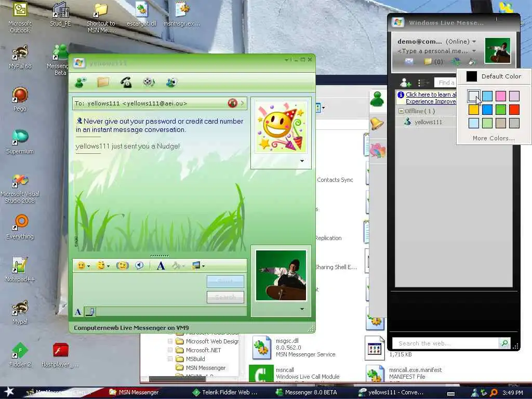This screenshot has width=532, height=399.
Task: Click the Find a contact field
Action: (445, 83)
